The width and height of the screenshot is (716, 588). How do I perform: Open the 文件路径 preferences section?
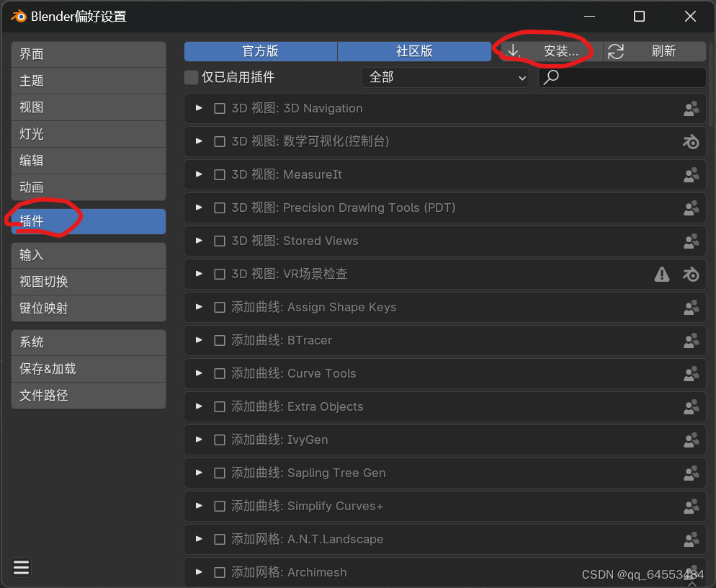pyautogui.click(x=89, y=396)
